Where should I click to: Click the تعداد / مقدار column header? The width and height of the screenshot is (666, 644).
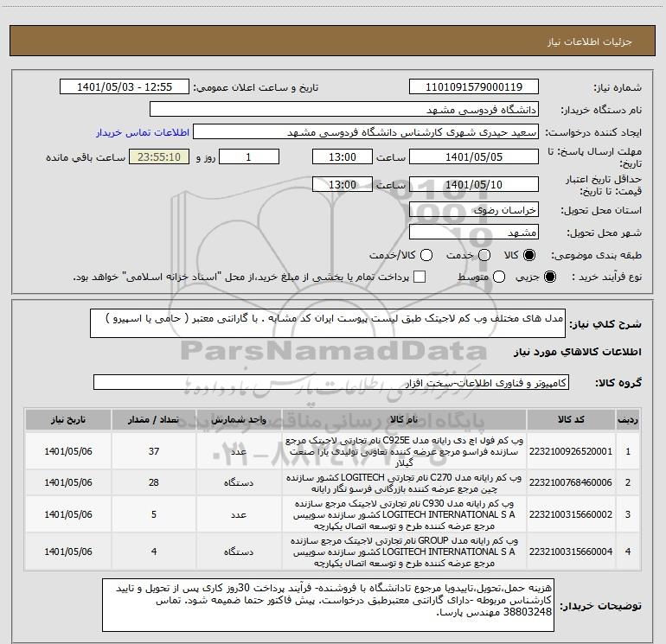pos(154,420)
